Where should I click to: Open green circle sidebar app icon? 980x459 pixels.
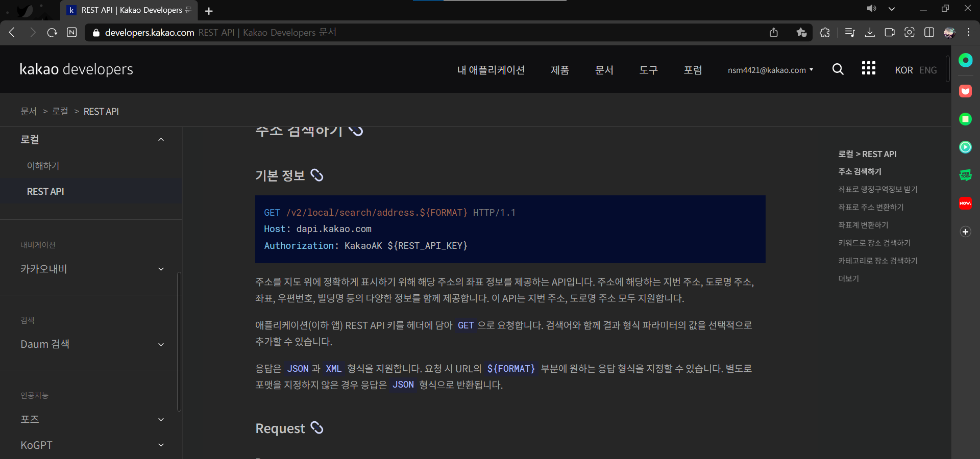[x=965, y=60]
